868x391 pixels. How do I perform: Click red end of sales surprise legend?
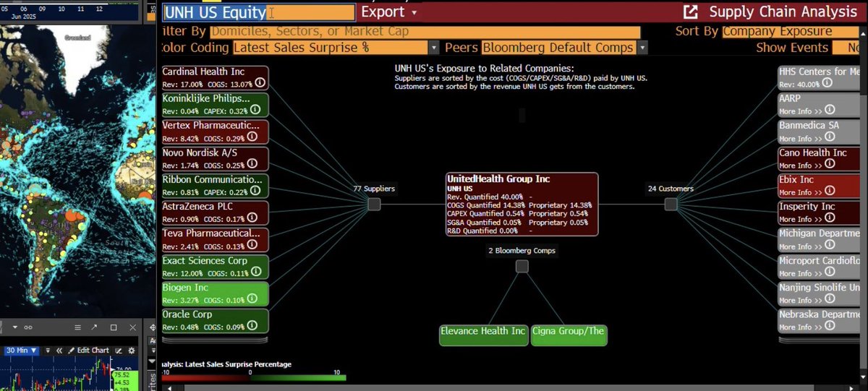165,377
